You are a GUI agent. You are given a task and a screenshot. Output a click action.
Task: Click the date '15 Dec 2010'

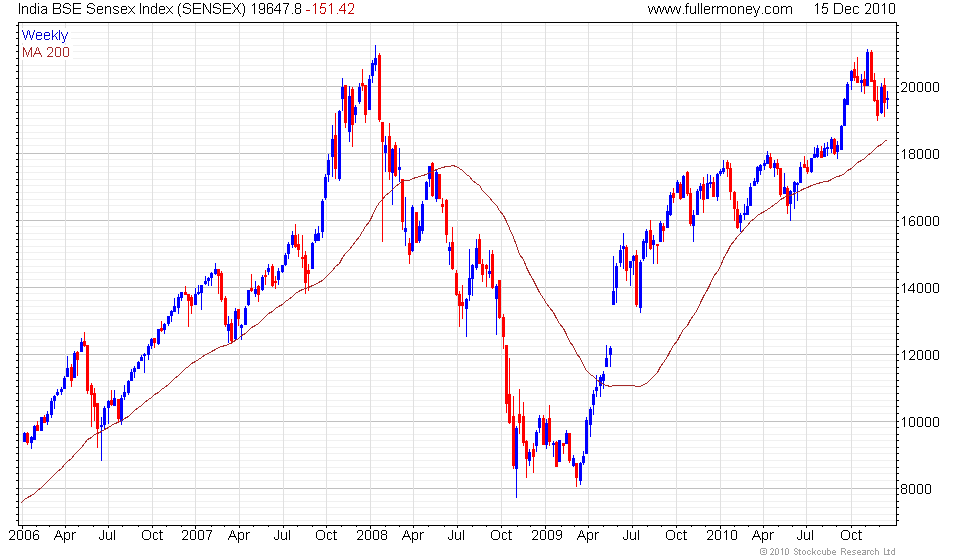tap(854, 9)
